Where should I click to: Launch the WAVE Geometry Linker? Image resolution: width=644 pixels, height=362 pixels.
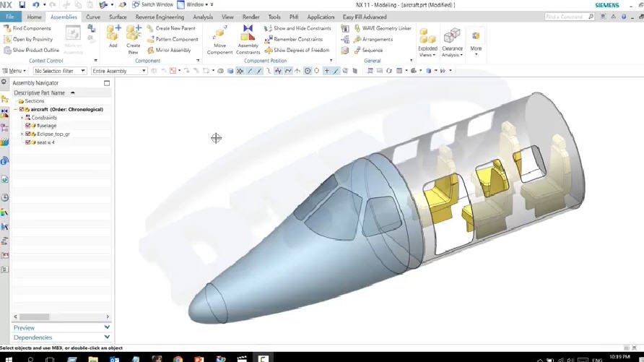tap(381, 29)
